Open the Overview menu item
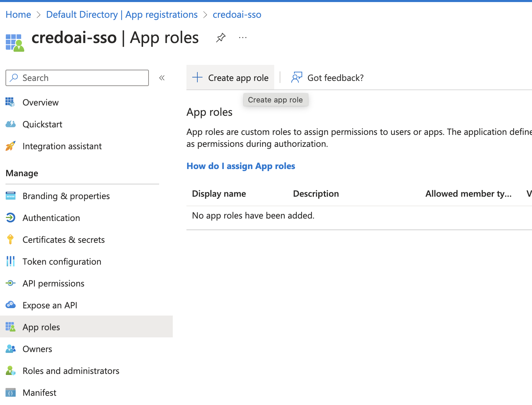This screenshot has height=405, width=532. click(x=41, y=102)
